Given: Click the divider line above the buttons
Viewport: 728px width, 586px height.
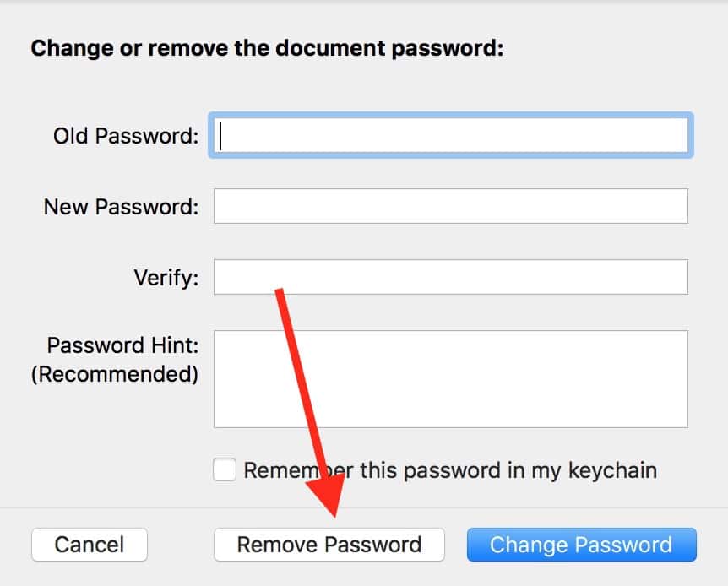Looking at the screenshot, I should coord(364,507).
